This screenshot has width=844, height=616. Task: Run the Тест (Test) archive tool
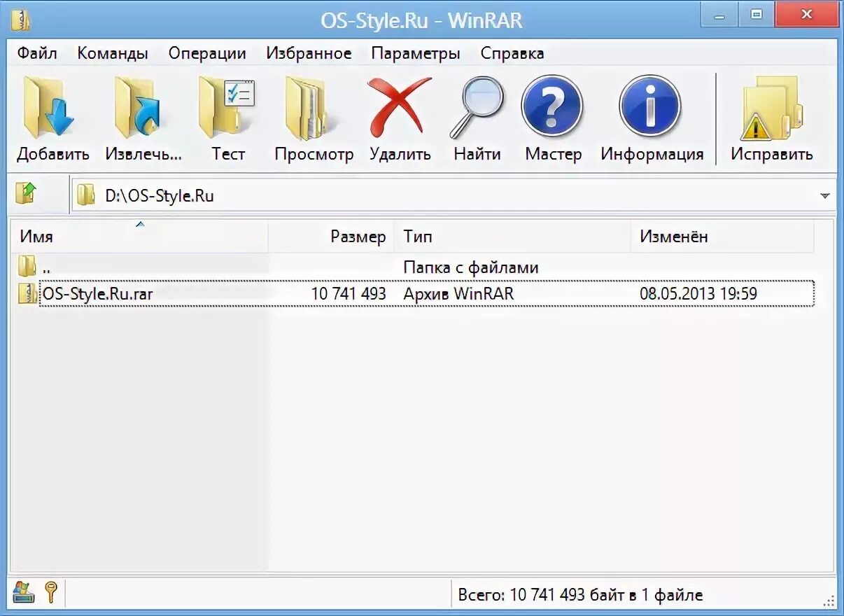tap(227, 108)
